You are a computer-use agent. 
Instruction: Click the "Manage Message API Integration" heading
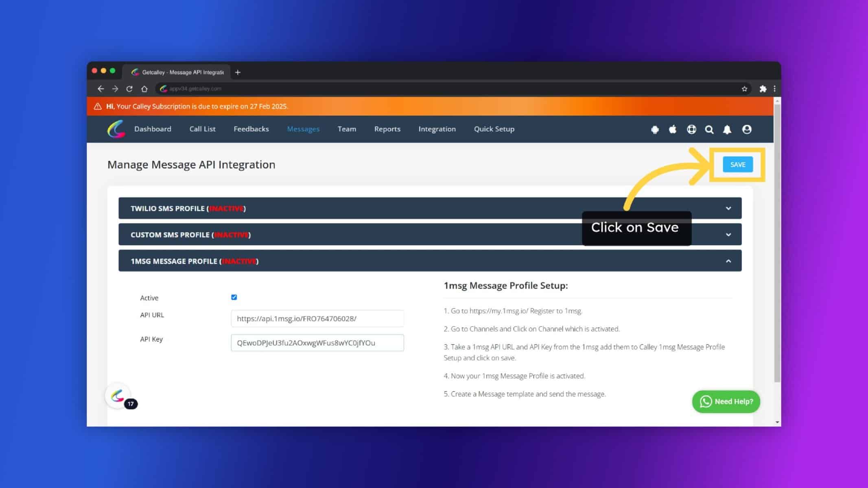(x=191, y=164)
